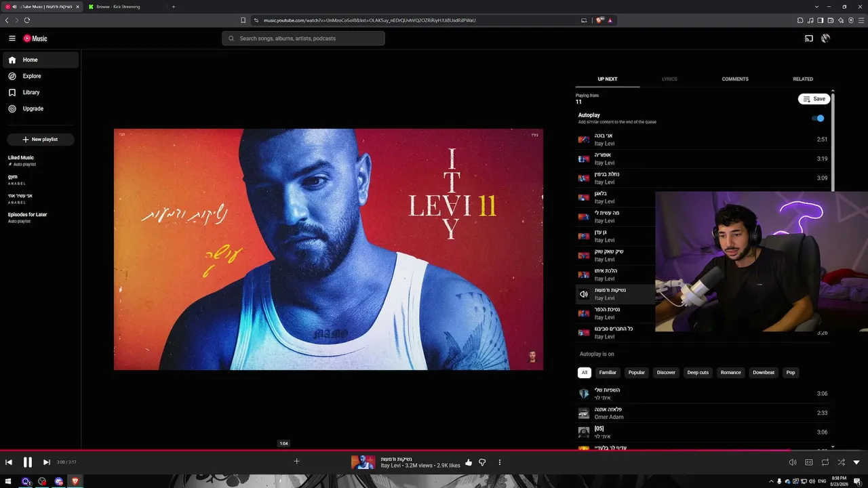Select the Downbeat filter chip
This screenshot has height=488, width=868.
click(764, 372)
